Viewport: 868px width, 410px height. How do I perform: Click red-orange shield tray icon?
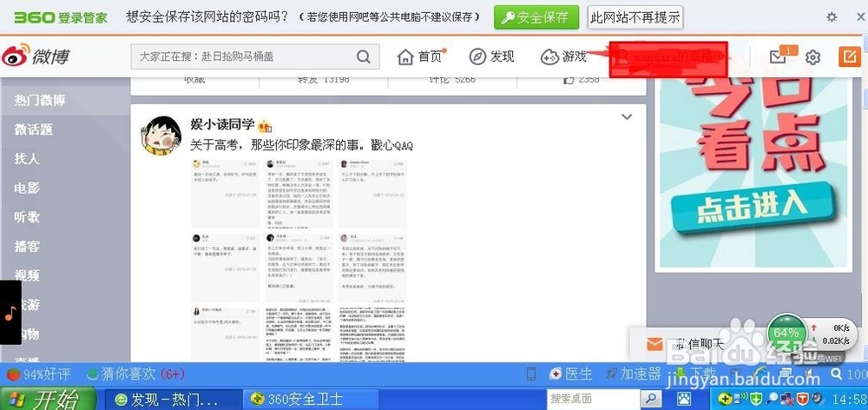click(803, 399)
